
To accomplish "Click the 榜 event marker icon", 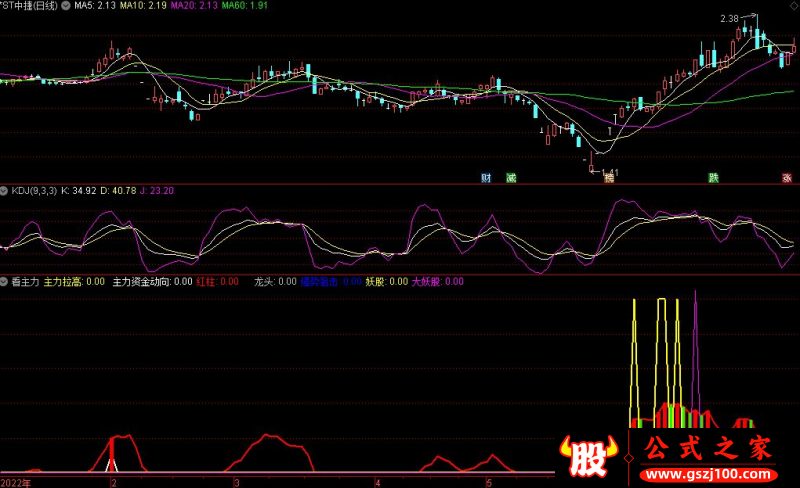I will (608, 179).
